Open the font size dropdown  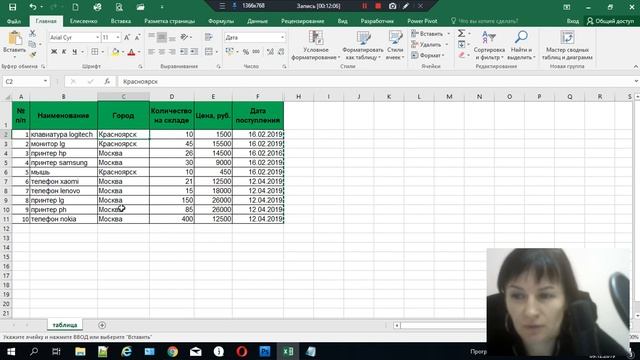click(118, 38)
